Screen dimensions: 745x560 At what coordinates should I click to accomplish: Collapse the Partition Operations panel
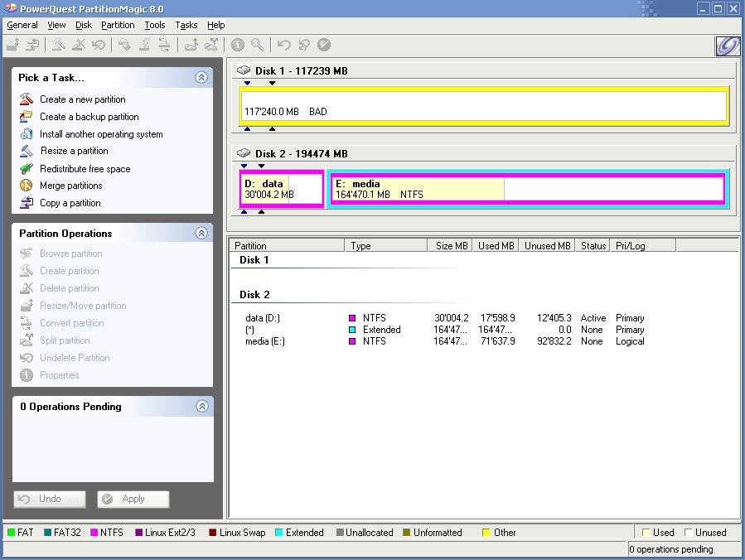tap(201, 233)
